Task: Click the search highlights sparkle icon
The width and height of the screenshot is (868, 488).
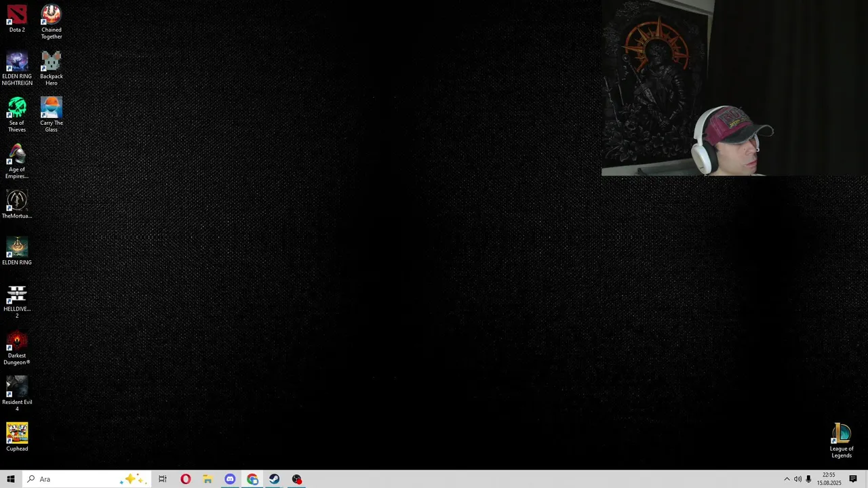Action: [132, 479]
